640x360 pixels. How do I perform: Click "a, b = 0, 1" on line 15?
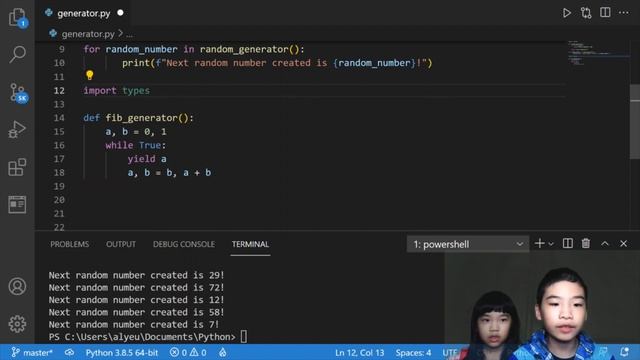coord(136,132)
